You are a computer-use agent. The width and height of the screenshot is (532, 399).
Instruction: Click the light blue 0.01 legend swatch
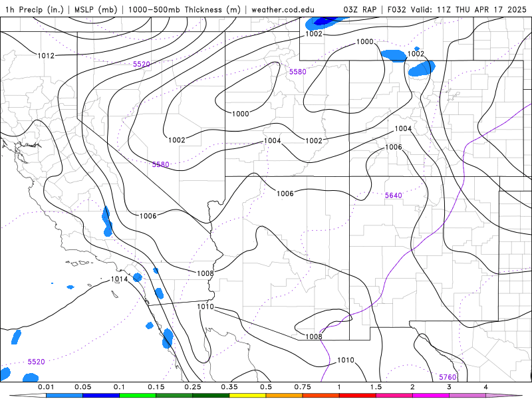pyautogui.click(x=65, y=396)
